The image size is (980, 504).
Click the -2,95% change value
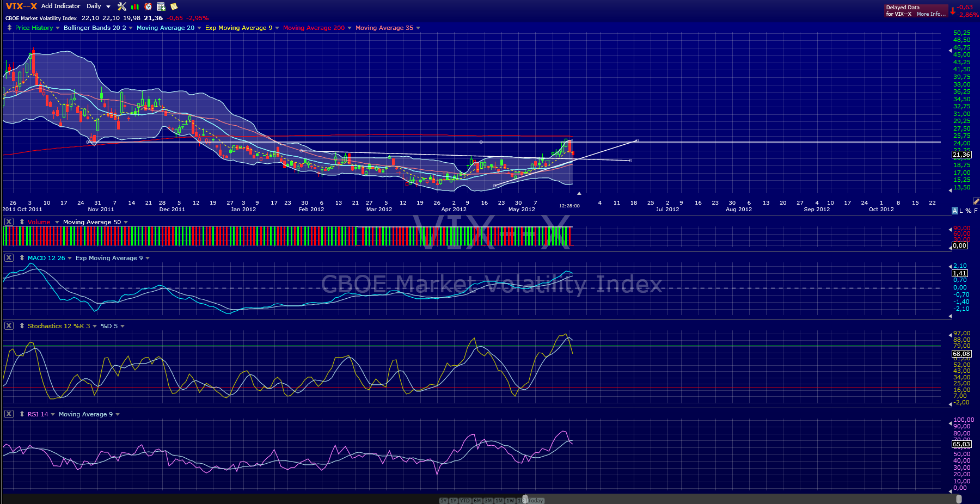coord(198,18)
